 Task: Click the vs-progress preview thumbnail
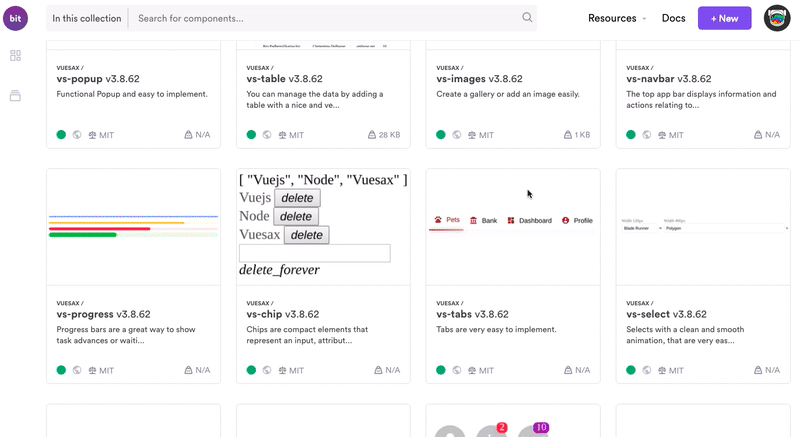click(x=134, y=227)
